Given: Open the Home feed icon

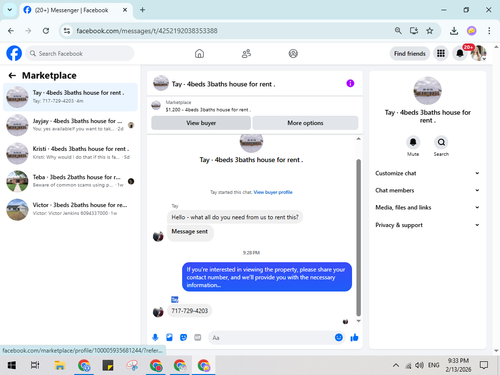Looking at the screenshot, I should [199, 53].
